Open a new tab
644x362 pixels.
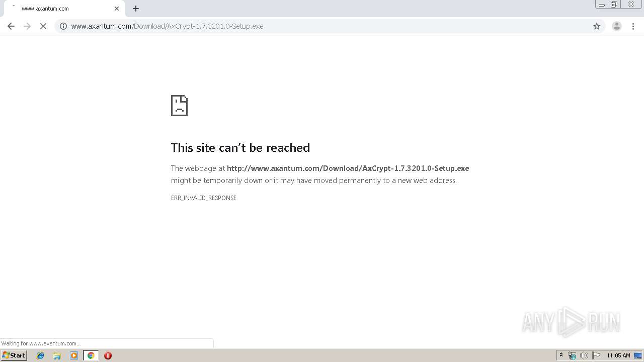[136, 9]
